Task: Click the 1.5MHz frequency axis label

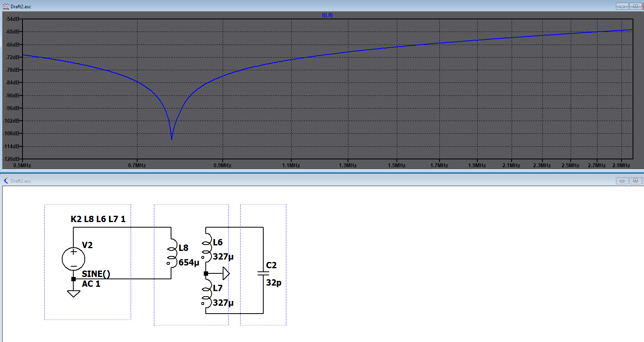Action: (x=396, y=165)
